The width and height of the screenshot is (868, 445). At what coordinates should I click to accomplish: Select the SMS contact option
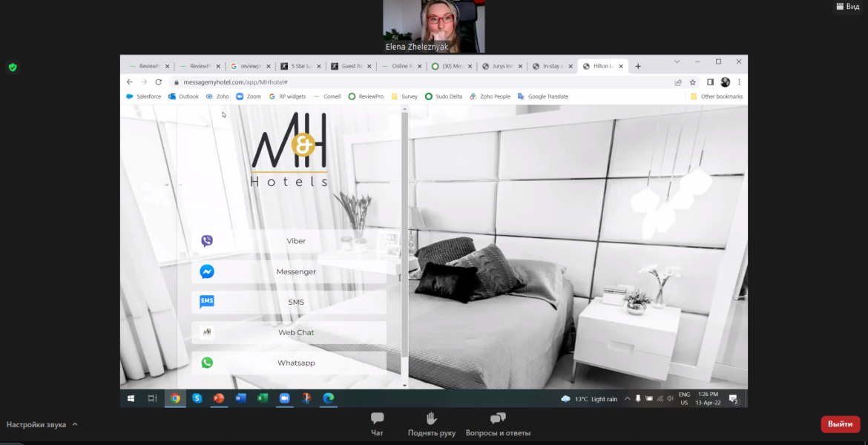pyautogui.click(x=289, y=302)
